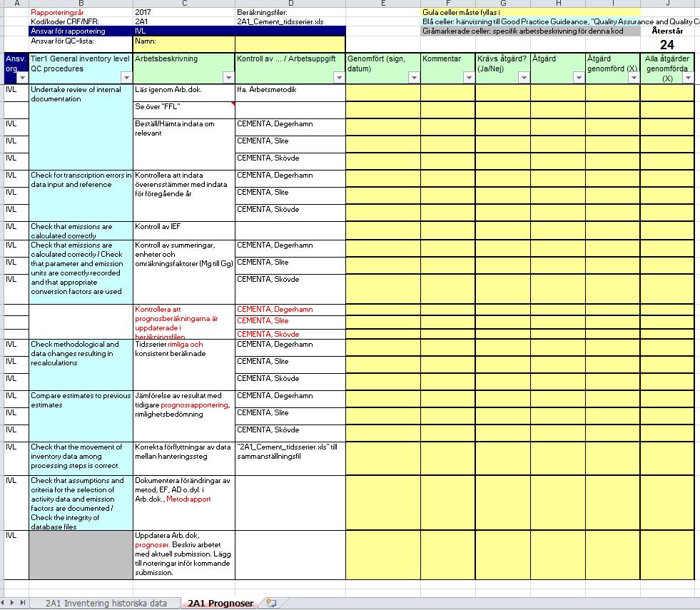Jump to the last sheet using the end arrow
The image size is (700, 610).
point(22,603)
